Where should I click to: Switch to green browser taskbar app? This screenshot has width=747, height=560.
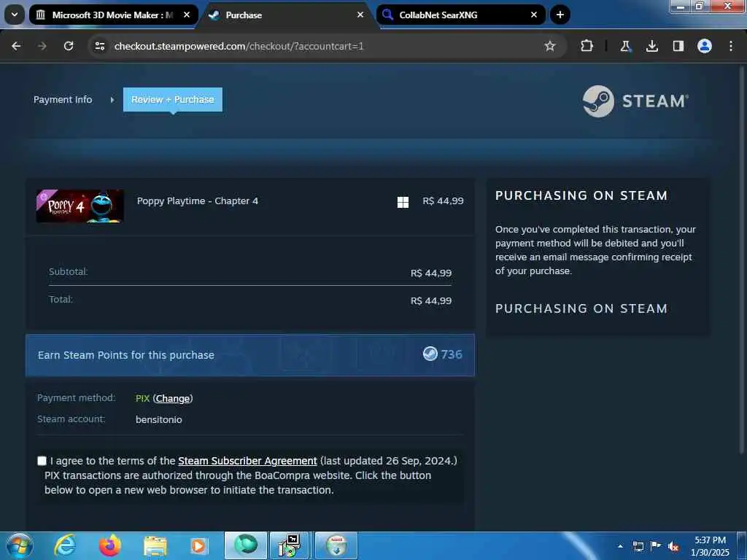[x=246, y=545]
